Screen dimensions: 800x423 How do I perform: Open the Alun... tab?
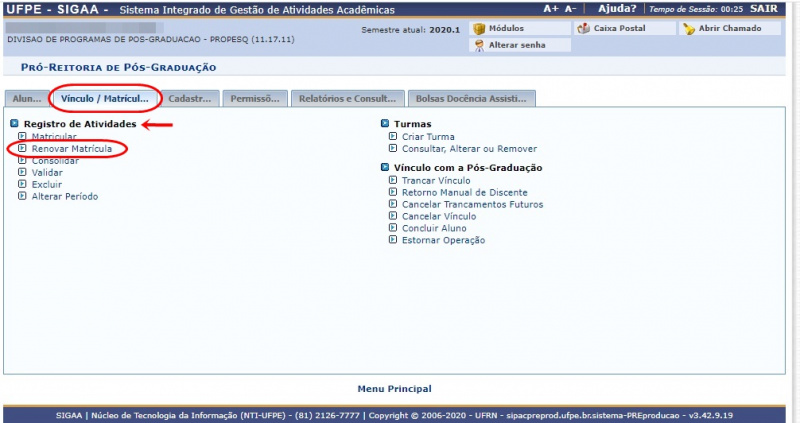(27, 99)
